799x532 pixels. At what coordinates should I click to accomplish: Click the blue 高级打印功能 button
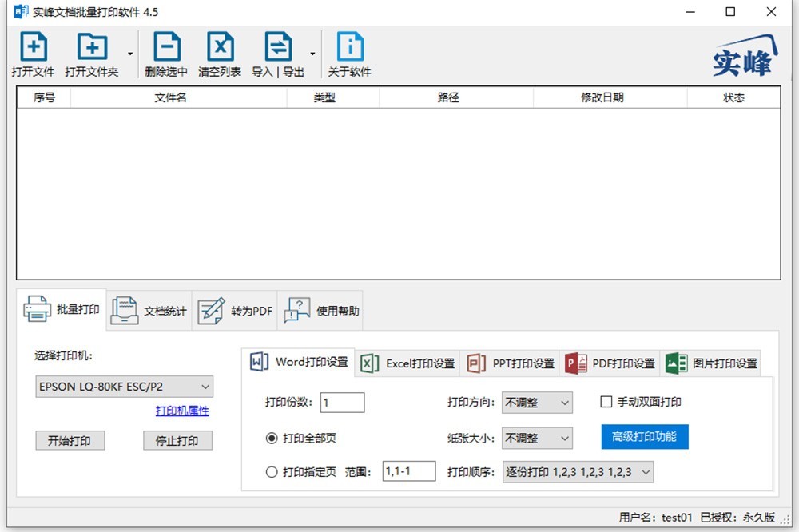click(x=644, y=437)
